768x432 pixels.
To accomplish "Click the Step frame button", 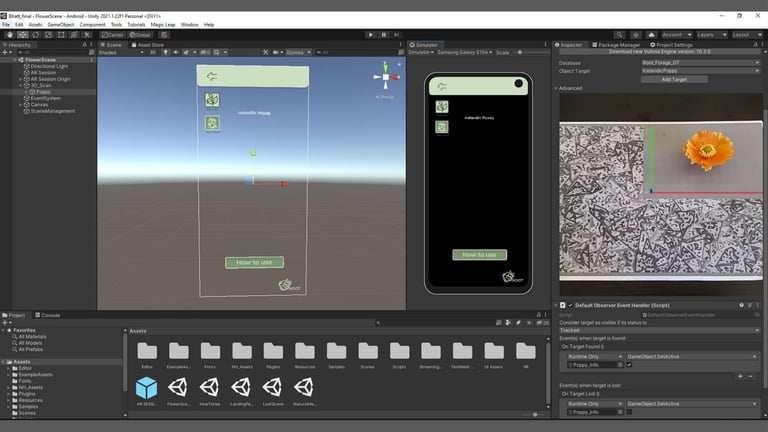I will coord(397,34).
